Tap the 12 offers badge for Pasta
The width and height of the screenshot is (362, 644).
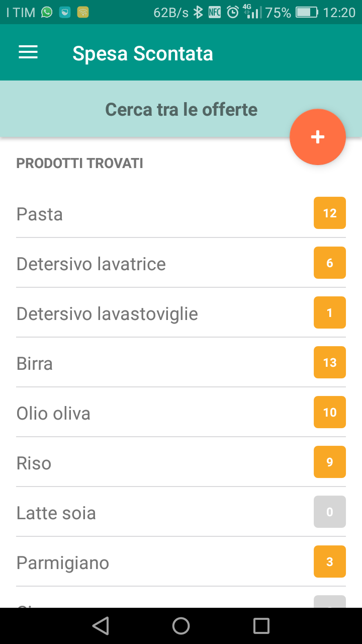tap(330, 213)
